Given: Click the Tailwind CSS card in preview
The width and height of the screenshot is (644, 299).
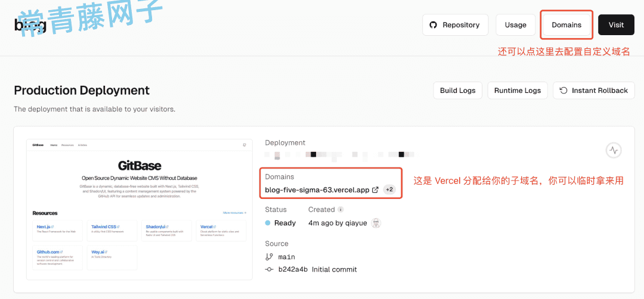Looking at the screenshot, I should click(112, 231).
